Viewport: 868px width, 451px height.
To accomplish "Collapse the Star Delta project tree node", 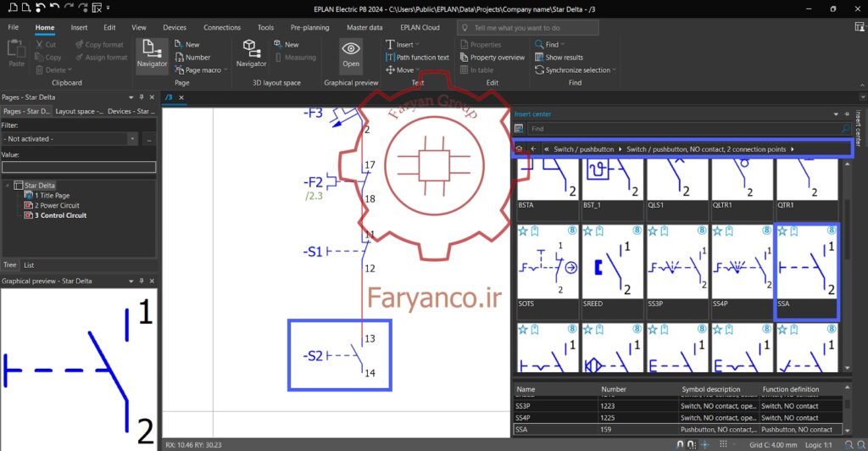I will tap(7, 186).
